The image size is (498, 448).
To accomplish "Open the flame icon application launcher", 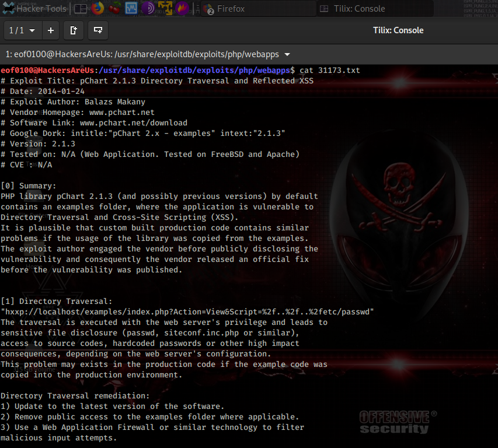I will click(182, 9).
